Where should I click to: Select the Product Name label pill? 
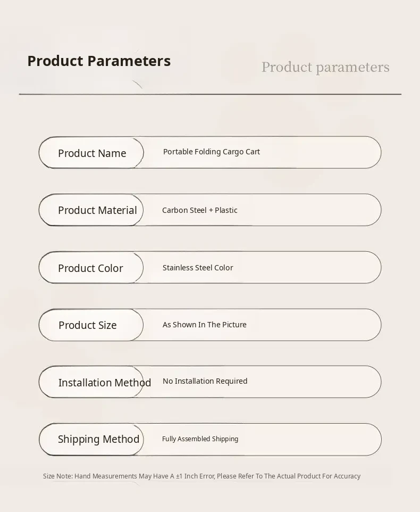tap(91, 153)
